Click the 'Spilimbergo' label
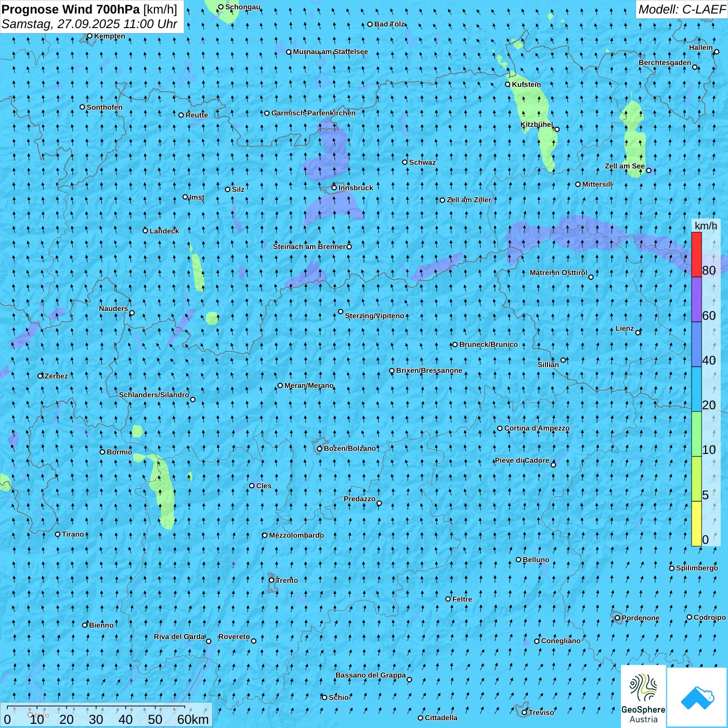 (x=697, y=568)
